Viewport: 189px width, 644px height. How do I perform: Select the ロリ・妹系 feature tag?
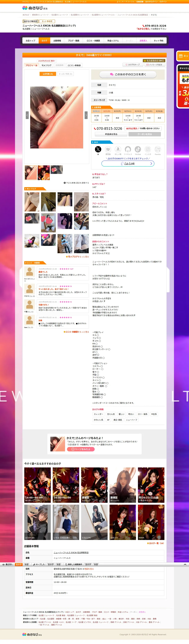[x=143, y=414]
